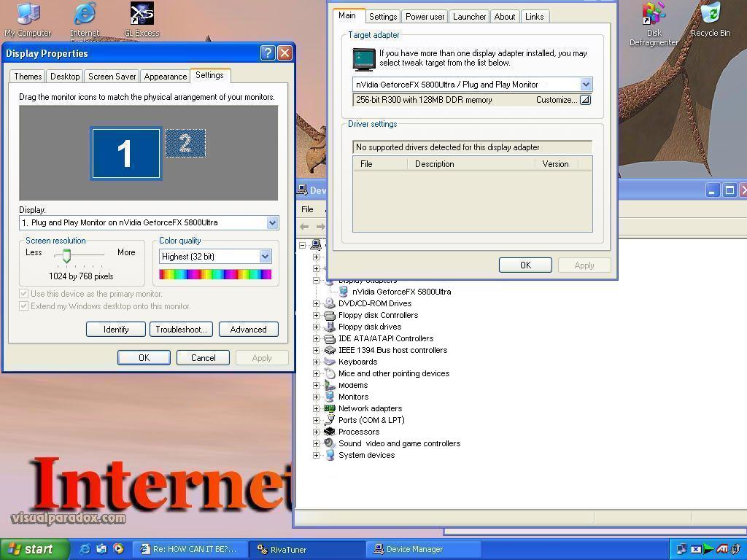Launch Internet Explorer desktop shortcut
The height and width of the screenshot is (560, 747).
point(85,19)
